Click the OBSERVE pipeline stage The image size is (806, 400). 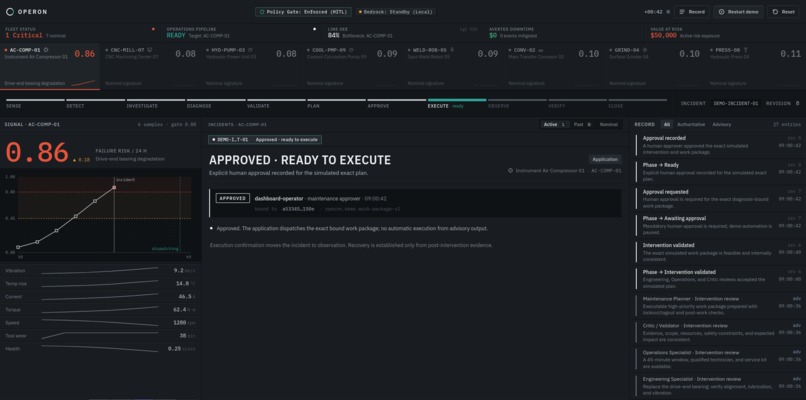pyautogui.click(x=517, y=103)
